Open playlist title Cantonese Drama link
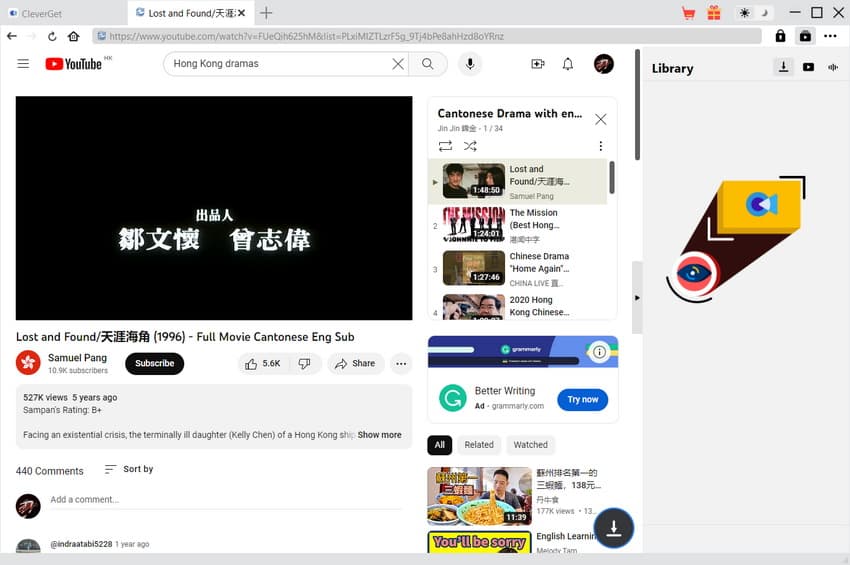The height and width of the screenshot is (565, 850). pyautogui.click(x=510, y=113)
